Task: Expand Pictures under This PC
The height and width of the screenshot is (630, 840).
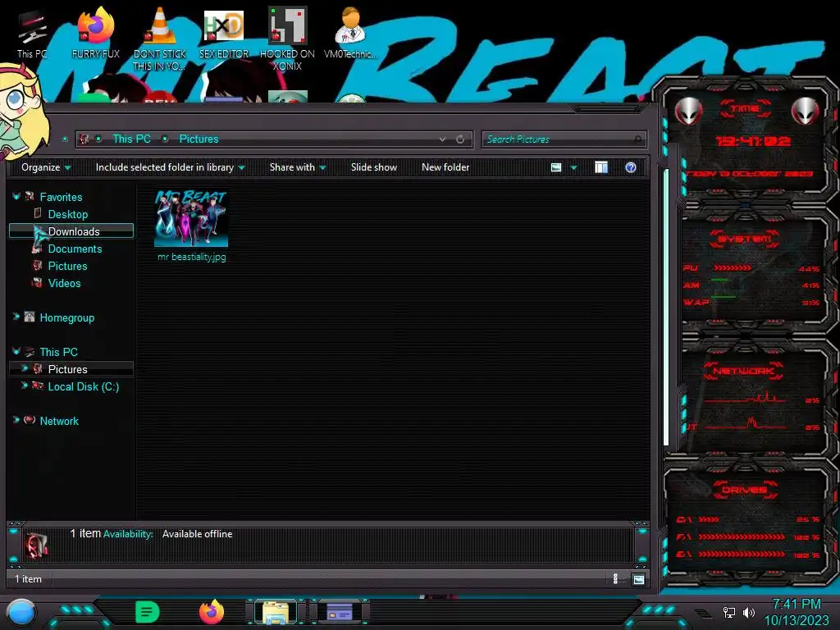Action: (24, 368)
